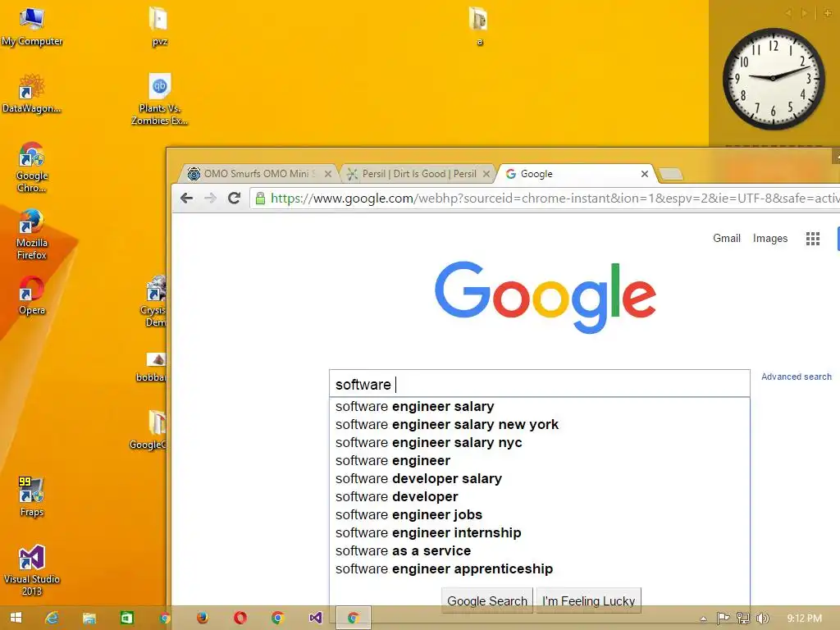Viewport: 840px width, 630px height.
Task: Select the Google tab
Action: point(575,174)
